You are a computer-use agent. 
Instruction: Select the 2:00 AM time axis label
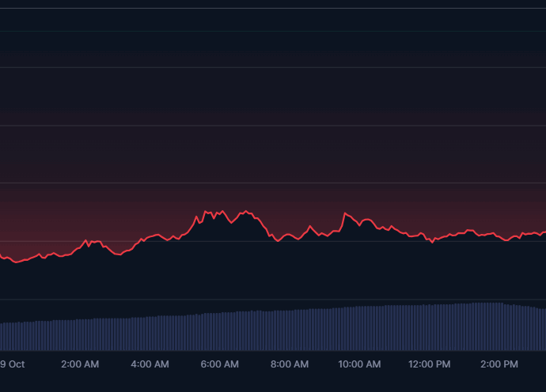point(80,364)
